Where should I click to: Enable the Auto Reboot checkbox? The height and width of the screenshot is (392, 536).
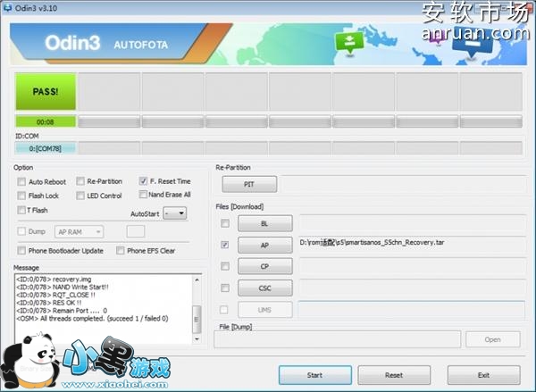(21, 181)
